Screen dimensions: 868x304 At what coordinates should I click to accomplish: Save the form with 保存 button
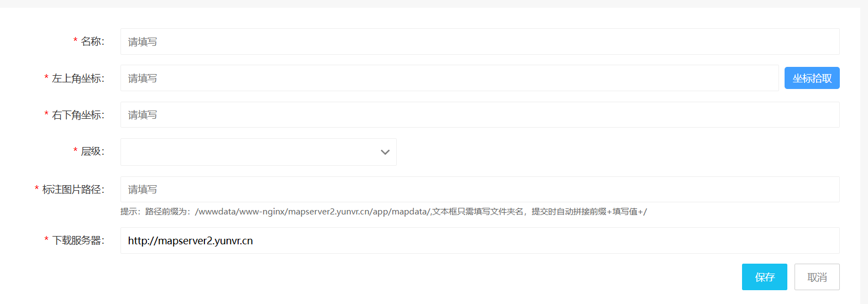(x=764, y=277)
